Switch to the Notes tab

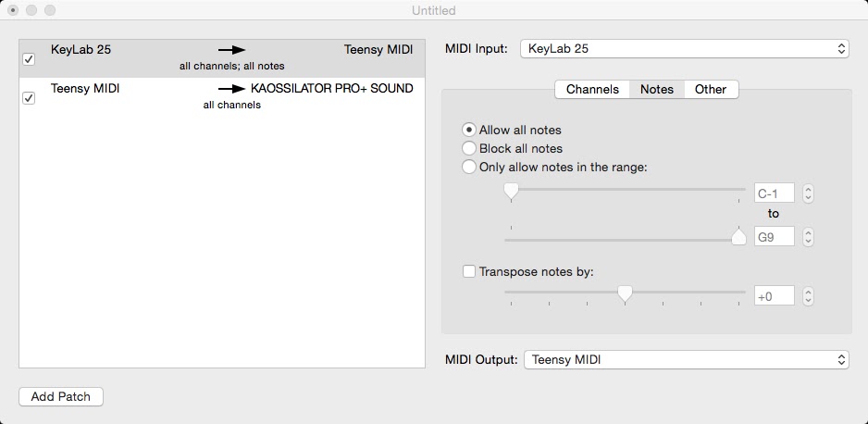tap(657, 89)
